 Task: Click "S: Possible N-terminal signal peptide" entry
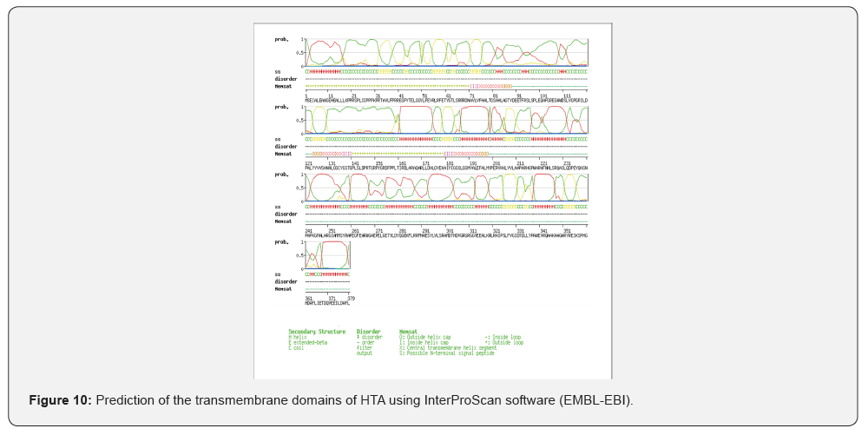pos(447,353)
